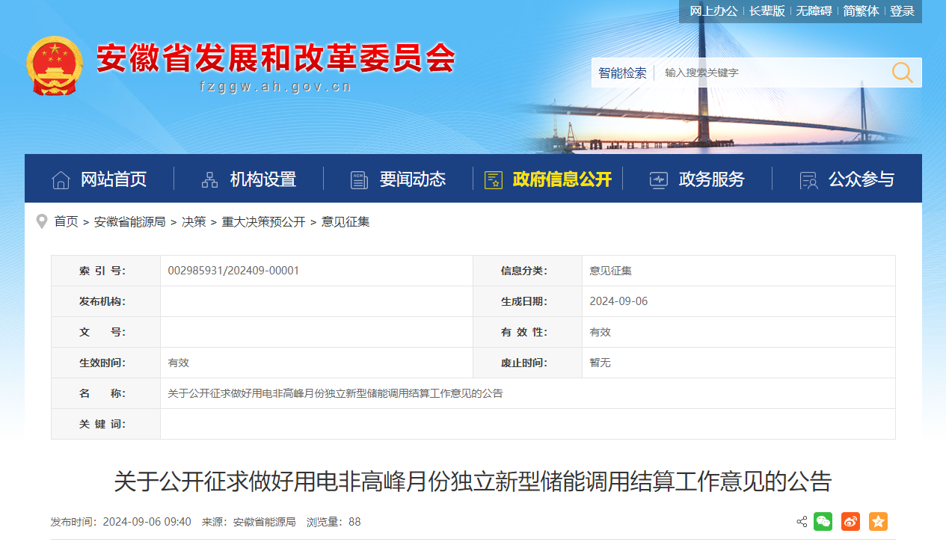Image resolution: width=946 pixels, height=560 pixels.
Task: Click the orange star favorite icon
Action: point(878,522)
